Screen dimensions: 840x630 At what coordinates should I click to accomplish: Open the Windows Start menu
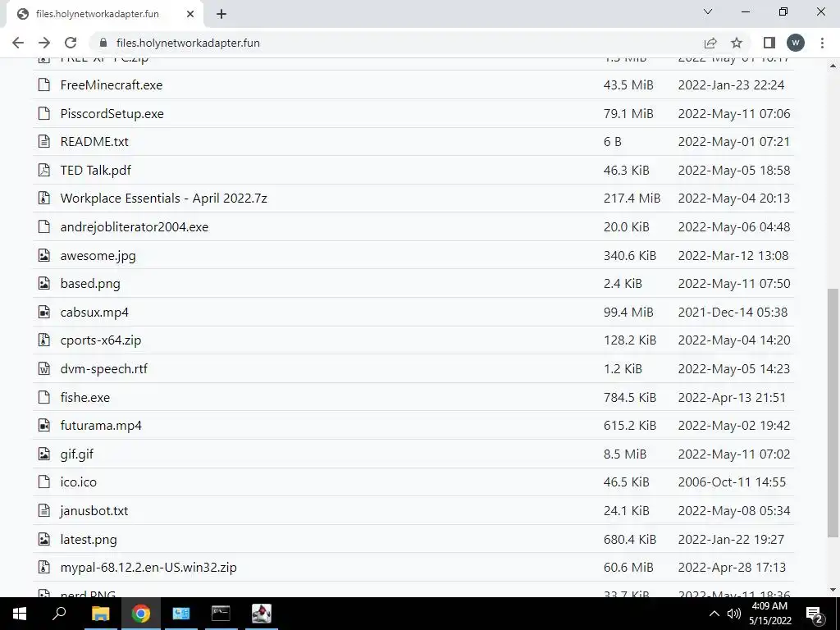pos(20,614)
